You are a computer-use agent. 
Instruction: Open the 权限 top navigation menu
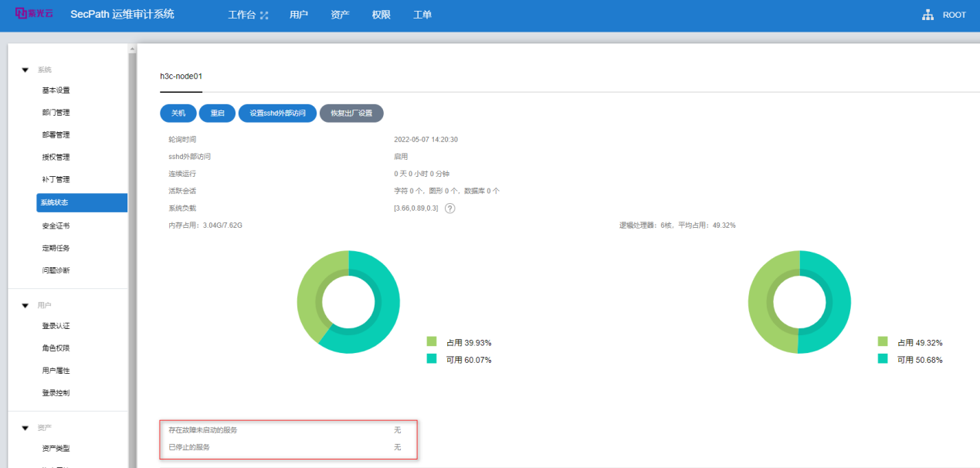tap(381, 15)
